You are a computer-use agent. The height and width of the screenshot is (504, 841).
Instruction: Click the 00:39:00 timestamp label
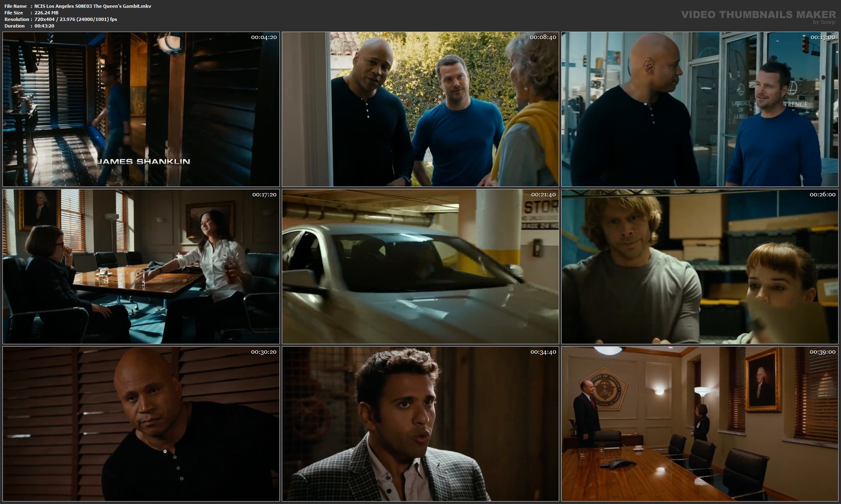823,352
